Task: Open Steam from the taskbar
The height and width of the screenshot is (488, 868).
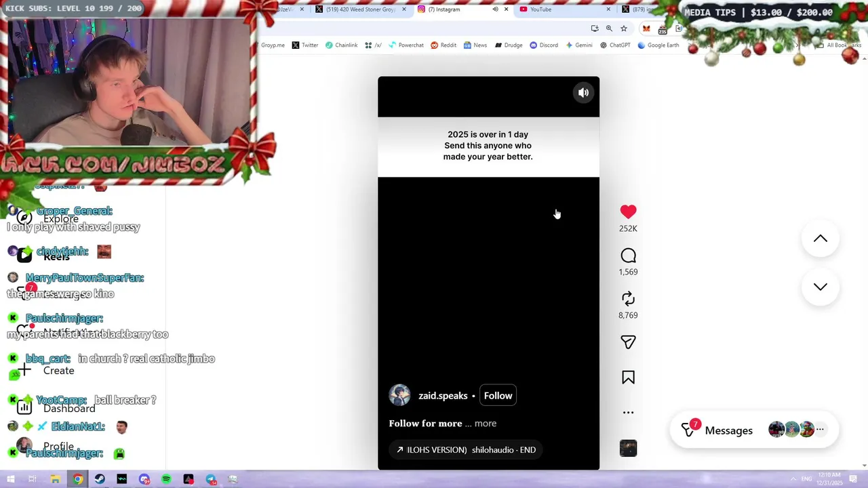Action: pos(100,479)
